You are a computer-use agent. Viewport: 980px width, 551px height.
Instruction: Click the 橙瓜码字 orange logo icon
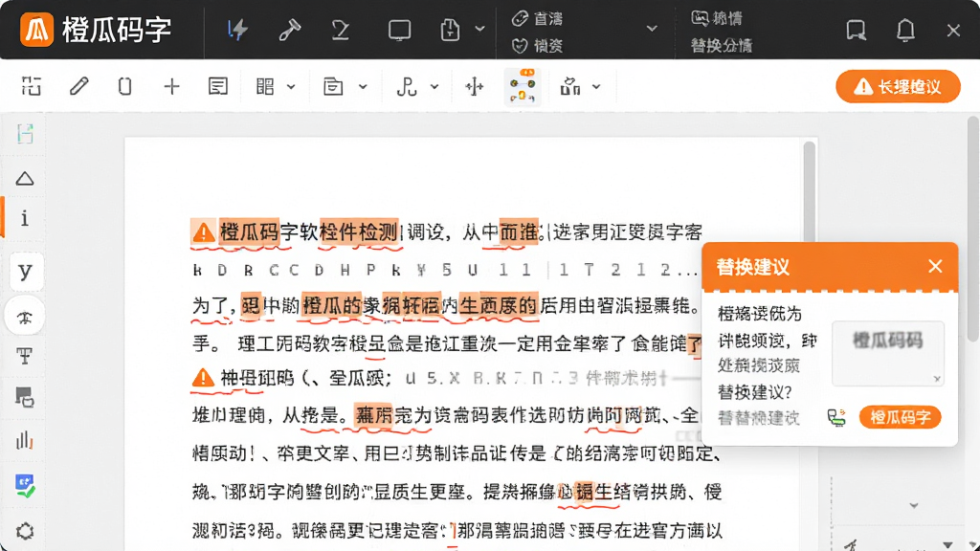click(x=36, y=30)
